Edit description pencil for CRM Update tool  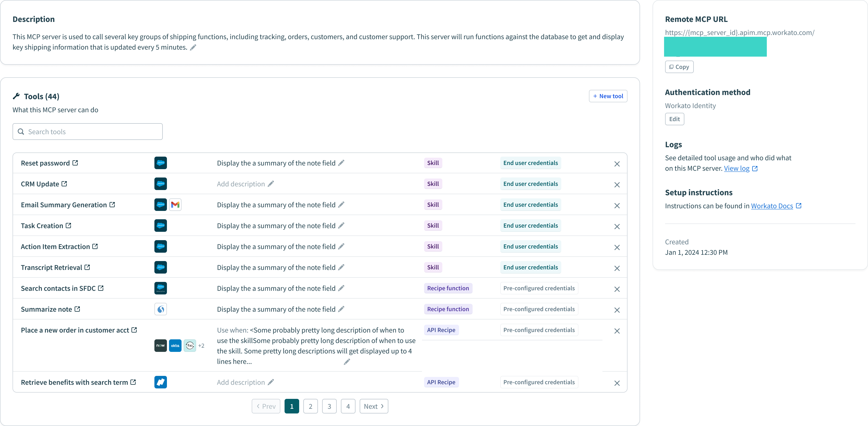(271, 184)
